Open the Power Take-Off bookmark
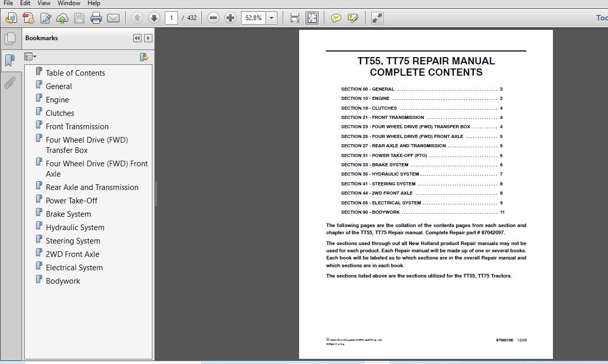 coord(72,201)
